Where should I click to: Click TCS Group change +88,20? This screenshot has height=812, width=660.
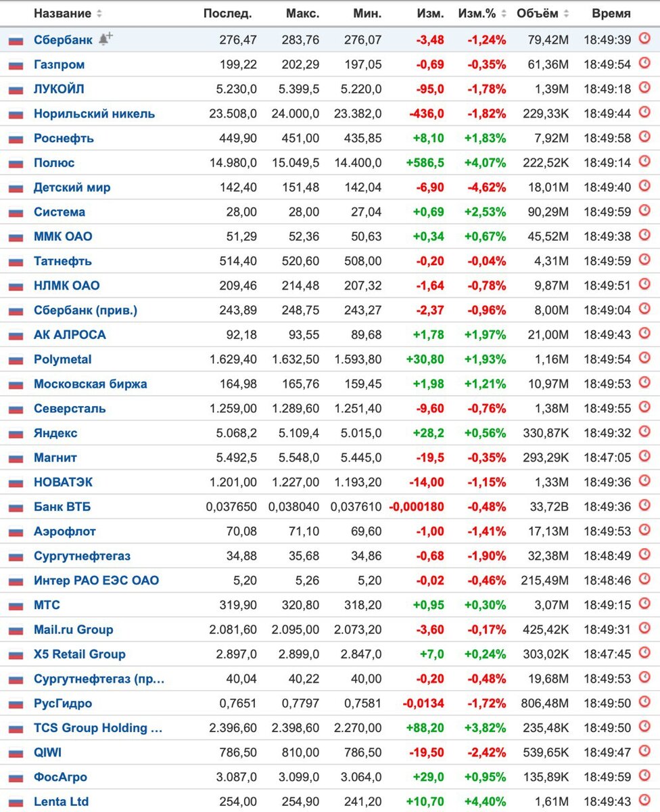[x=425, y=728]
